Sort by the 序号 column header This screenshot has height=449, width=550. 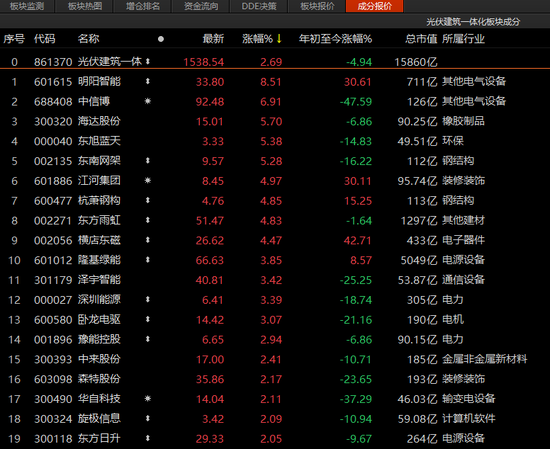[x=14, y=39]
